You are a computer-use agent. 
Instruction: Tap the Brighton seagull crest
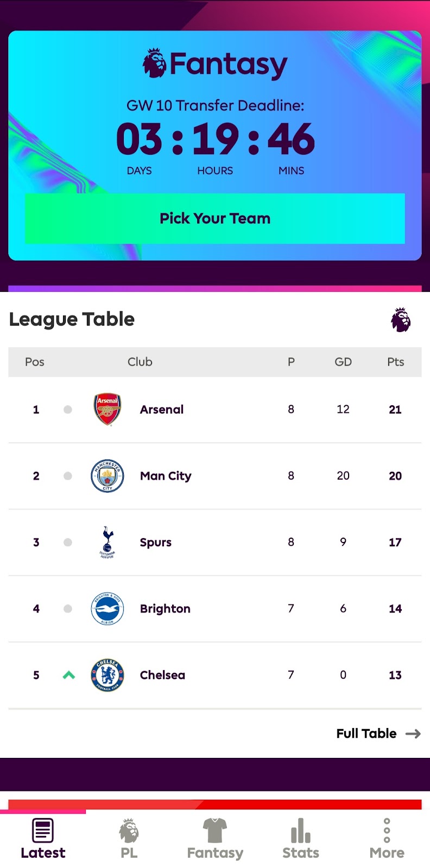[x=107, y=609]
